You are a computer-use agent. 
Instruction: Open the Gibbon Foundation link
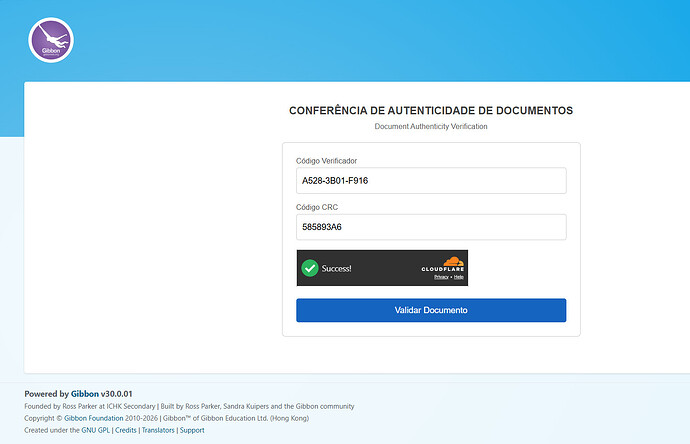pyautogui.click(x=94, y=418)
